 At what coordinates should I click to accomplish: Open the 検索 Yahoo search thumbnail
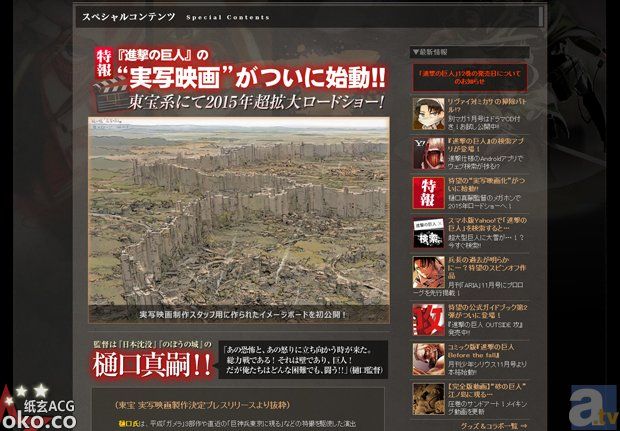pyautogui.click(x=429, y=233)
